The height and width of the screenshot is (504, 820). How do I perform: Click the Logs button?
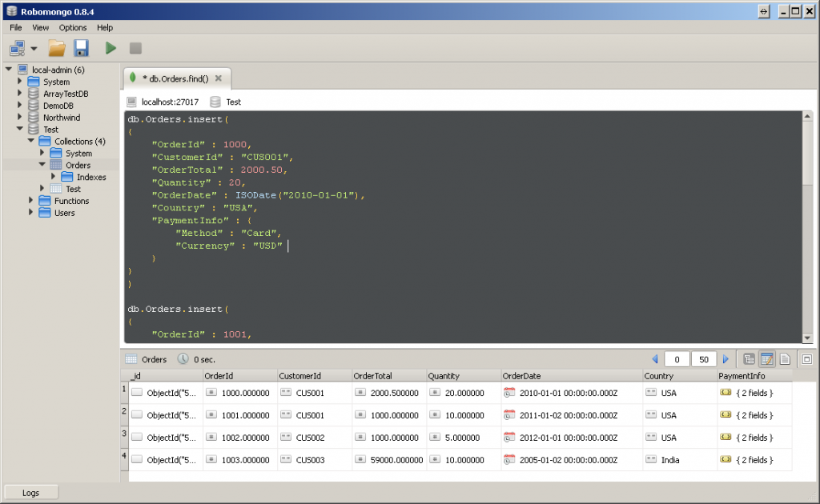point(31,493)
